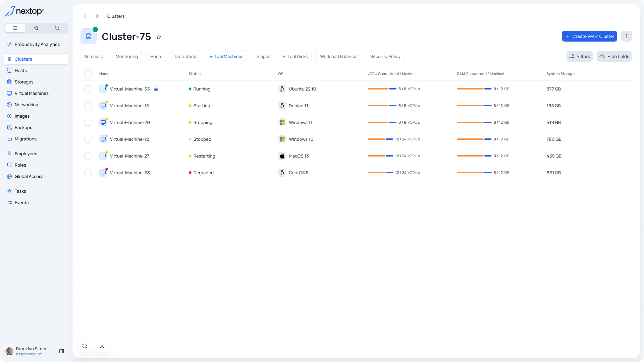Open Migrations in the sidebar

click(36, 139)
